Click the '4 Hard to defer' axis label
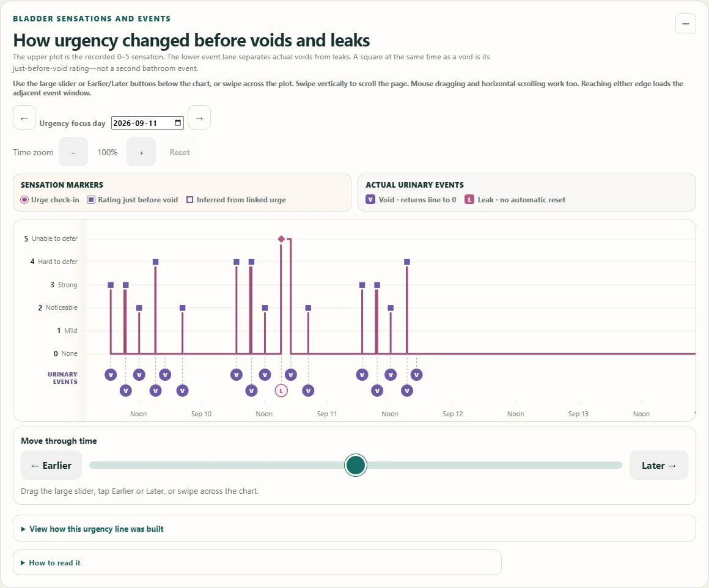Screen dimensions: 709x588 coord(54,262)
